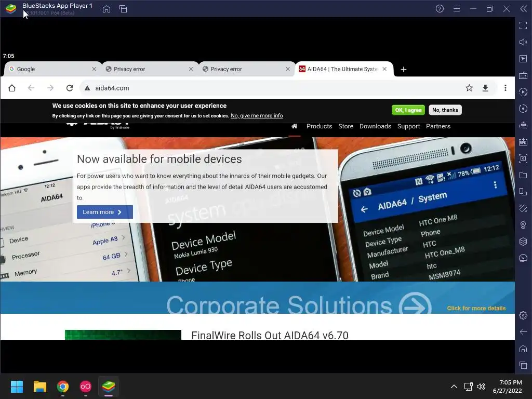Screen dimensions: 532x399
Task: Open Downloads menu item
Action: click(x=375, y=126)
